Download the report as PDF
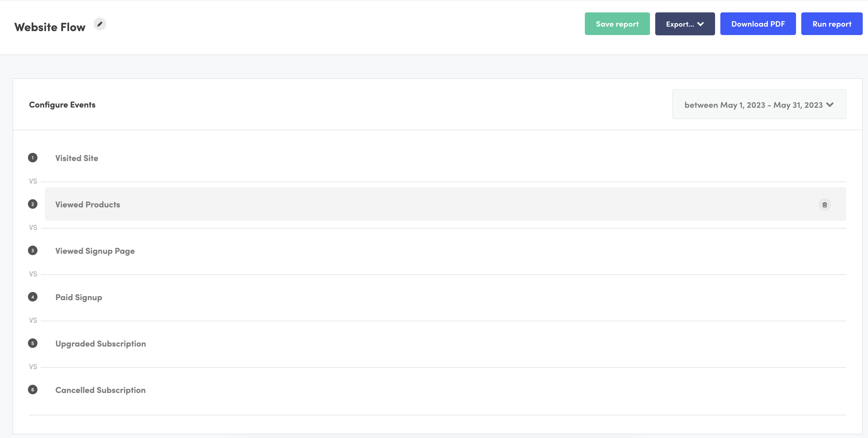Image resolution: width=868 pixels, height=438 pixels. pyautogui.click(x=758, y=23)
